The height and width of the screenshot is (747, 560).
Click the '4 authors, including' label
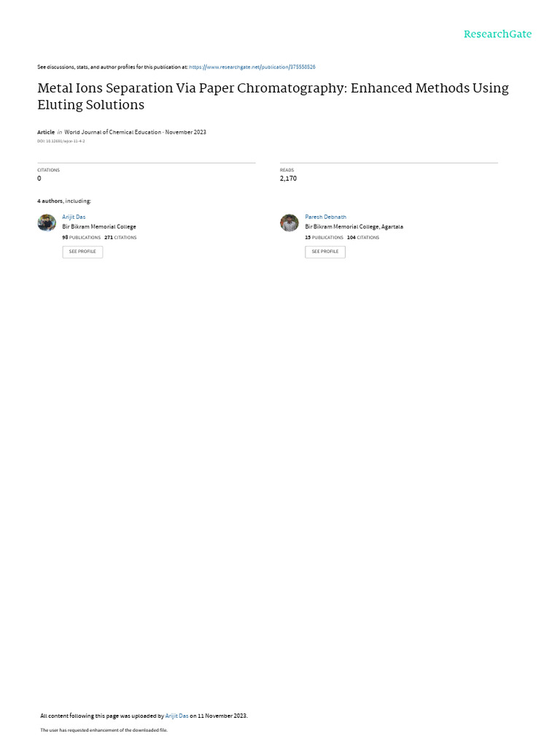(64, 201)
